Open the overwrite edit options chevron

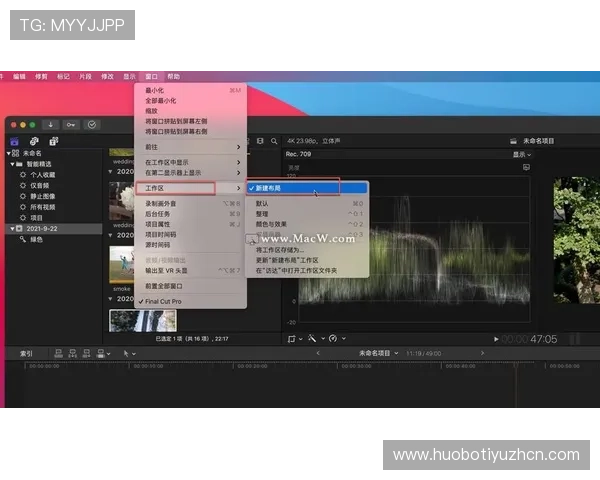(x=109, y=354)
